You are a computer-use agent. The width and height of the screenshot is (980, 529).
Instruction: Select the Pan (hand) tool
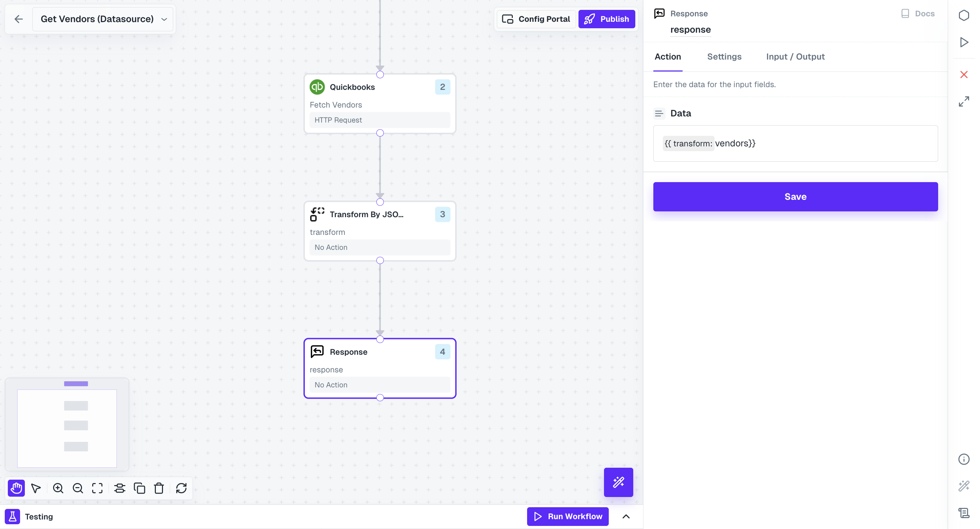tap(16, 488)
